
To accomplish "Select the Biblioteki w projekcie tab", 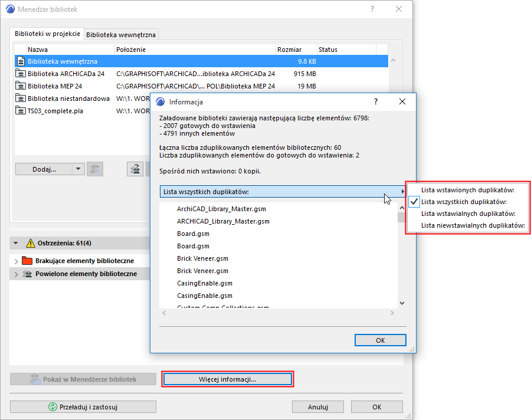I will pos(47,34).
